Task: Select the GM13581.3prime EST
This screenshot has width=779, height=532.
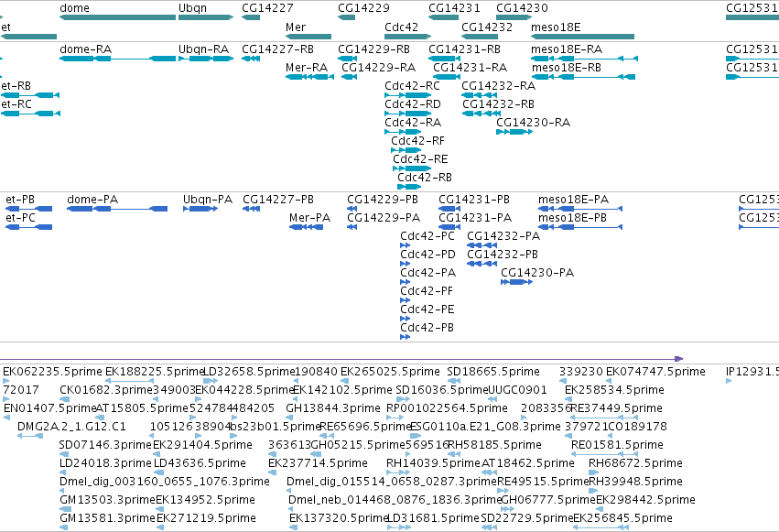Action: click(x=63, y=527)
